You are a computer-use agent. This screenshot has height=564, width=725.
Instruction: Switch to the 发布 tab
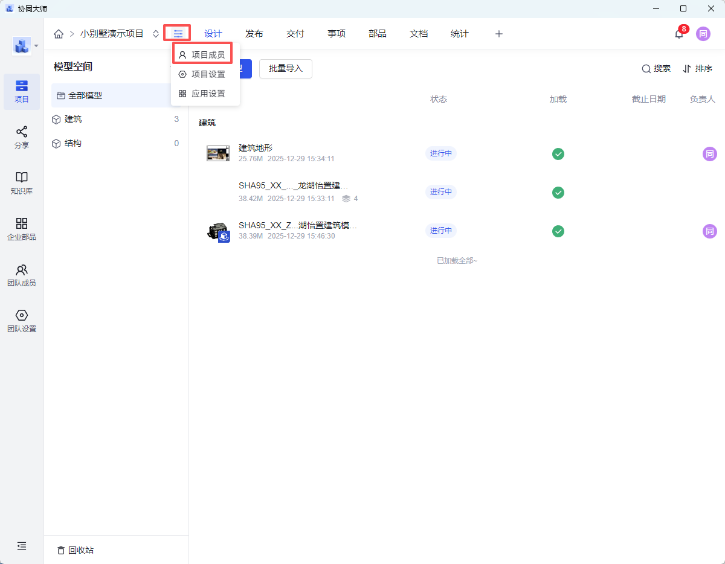pyautogui.click(x=254, y=34)
